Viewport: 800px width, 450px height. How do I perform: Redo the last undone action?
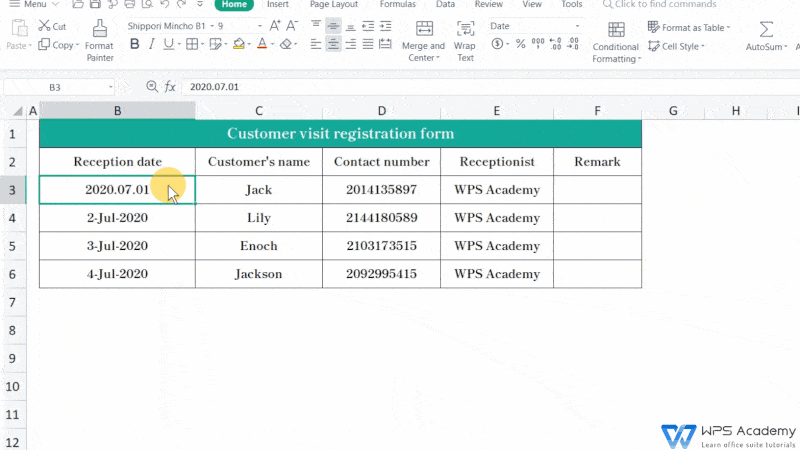coord(181,4)
